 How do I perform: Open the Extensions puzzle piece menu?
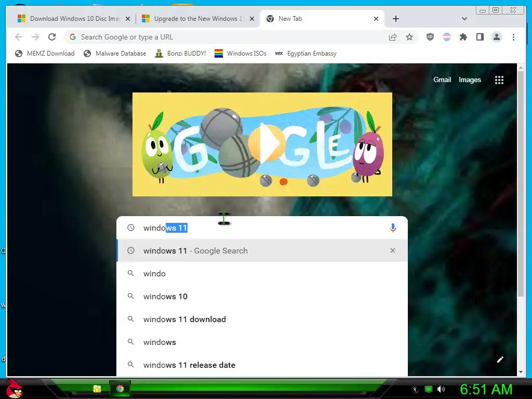pos(463,37)
